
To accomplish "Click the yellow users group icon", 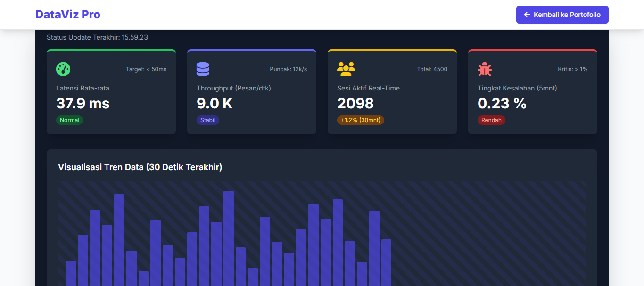I will 346,69.
